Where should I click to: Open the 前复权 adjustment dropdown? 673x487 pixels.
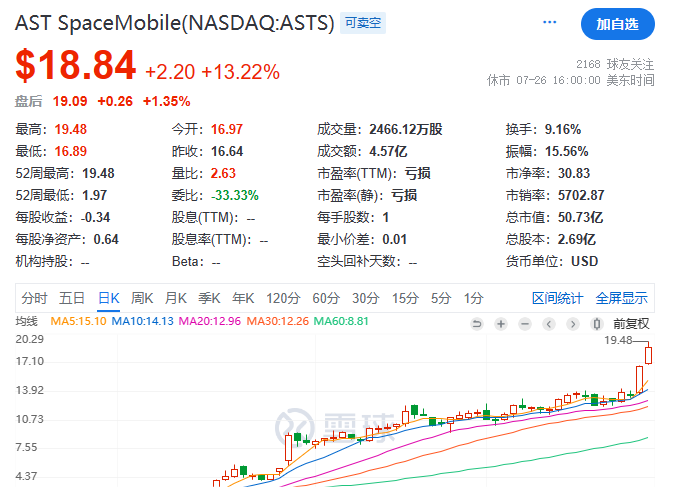click(x=631, y=324)
